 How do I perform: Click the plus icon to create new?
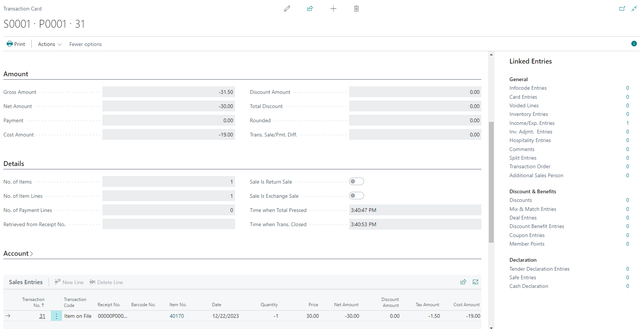tap(333, 9)
